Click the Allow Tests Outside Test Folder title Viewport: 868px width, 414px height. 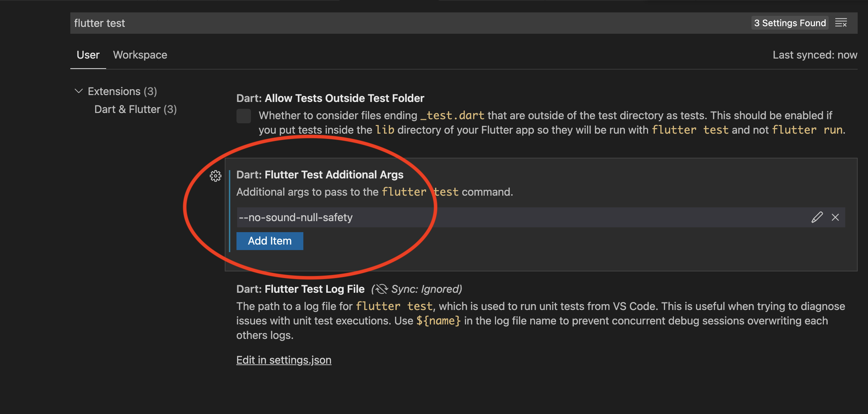click(x=330, y=98)
